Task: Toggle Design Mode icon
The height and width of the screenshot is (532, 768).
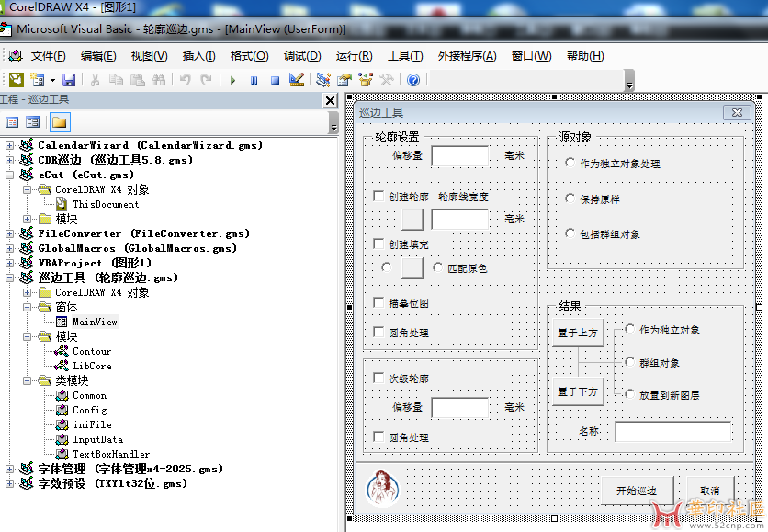Action: 297,79
